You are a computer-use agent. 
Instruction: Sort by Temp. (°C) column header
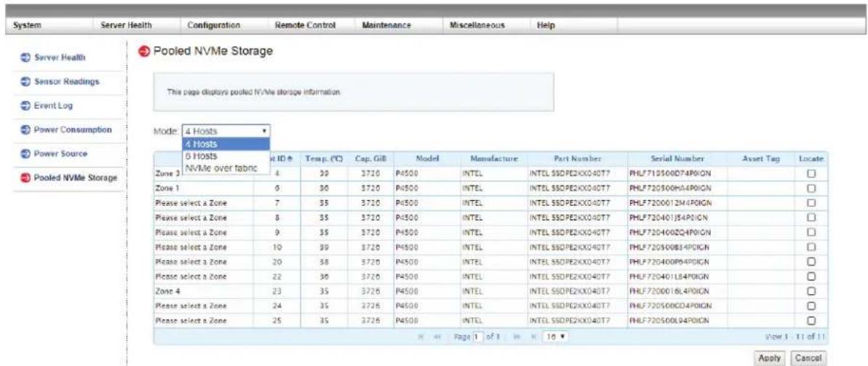[324, 159]
